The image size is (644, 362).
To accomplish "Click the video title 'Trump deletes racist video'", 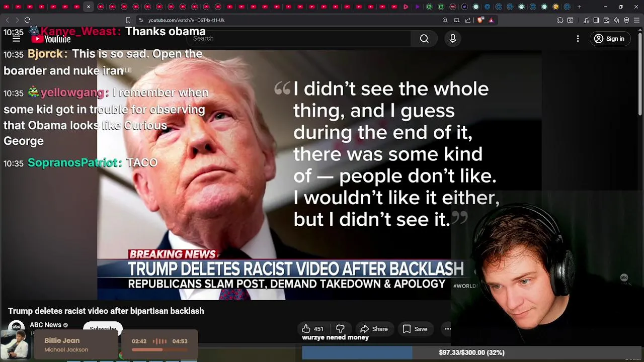I will 106,311.
